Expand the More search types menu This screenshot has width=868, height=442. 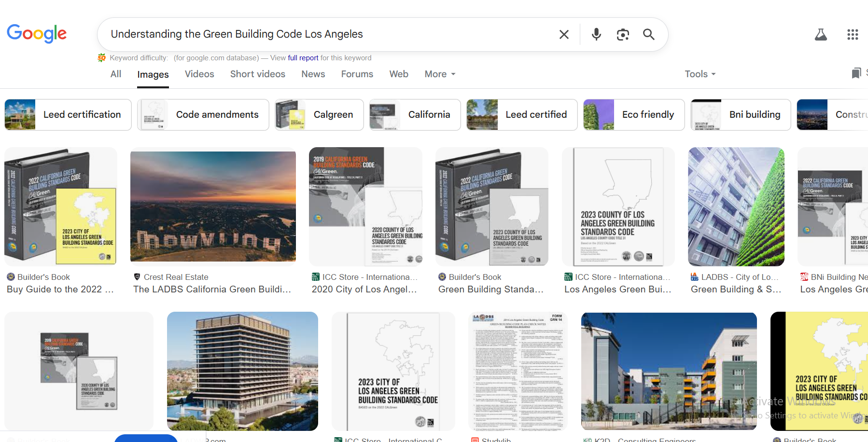tap(440, 74)
